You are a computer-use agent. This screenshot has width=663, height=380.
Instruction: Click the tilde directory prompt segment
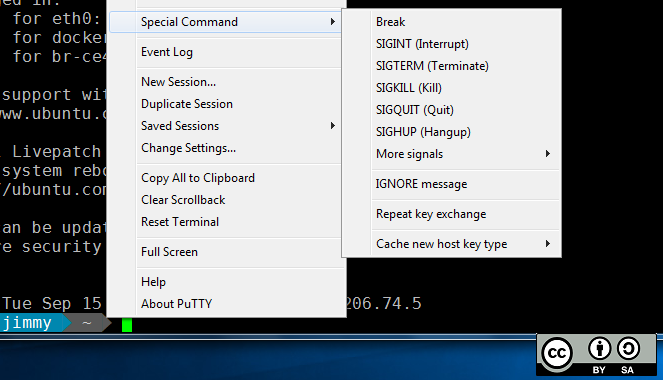(87, 323)
